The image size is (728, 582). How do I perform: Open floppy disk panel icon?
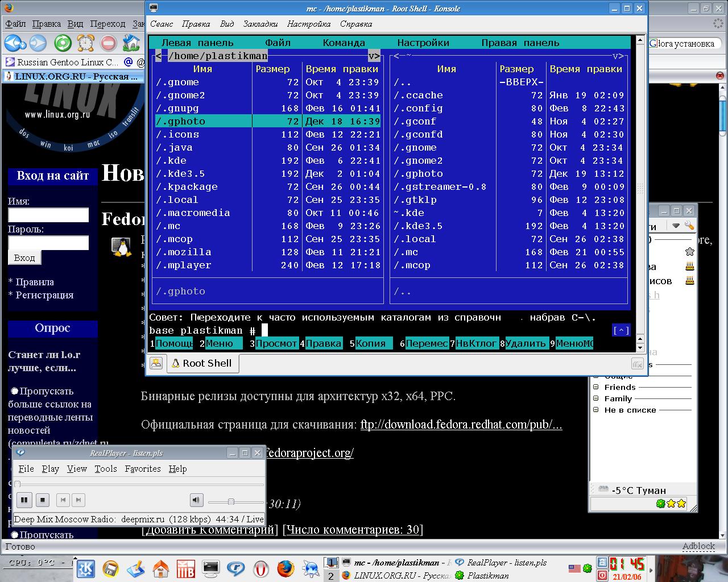point(111,568)
